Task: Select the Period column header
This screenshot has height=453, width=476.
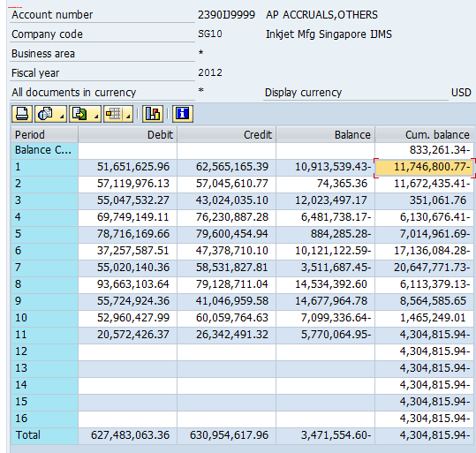Action: click(44, 134)
